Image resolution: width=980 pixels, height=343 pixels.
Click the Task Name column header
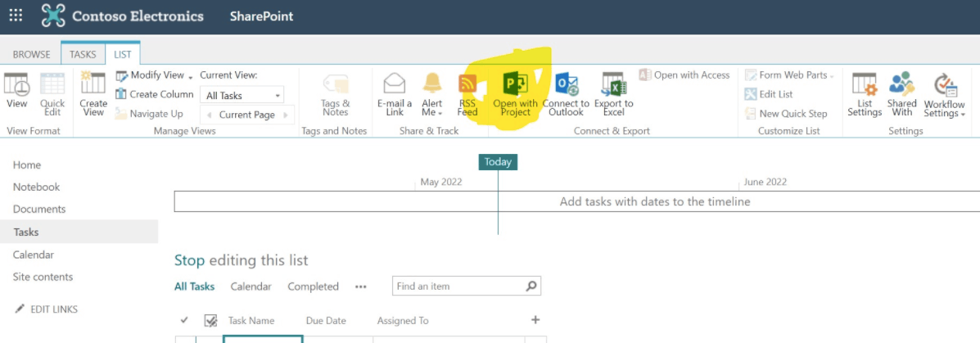251,321
